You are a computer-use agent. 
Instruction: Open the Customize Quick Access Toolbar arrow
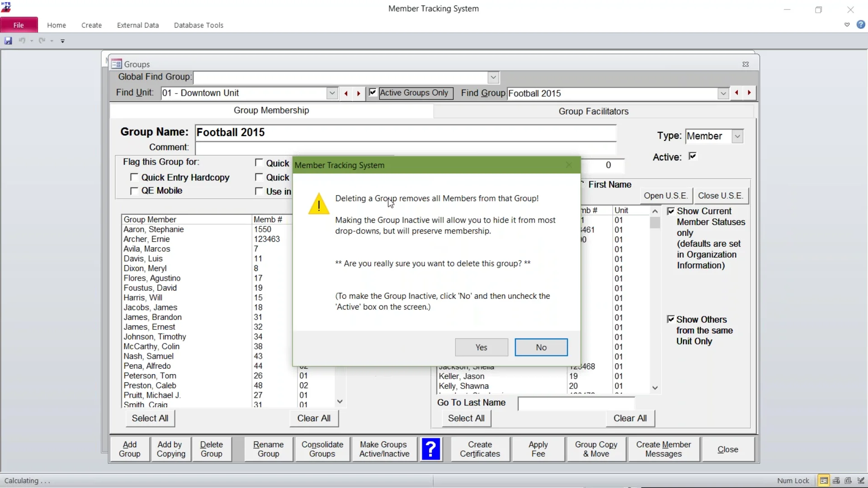63,41
